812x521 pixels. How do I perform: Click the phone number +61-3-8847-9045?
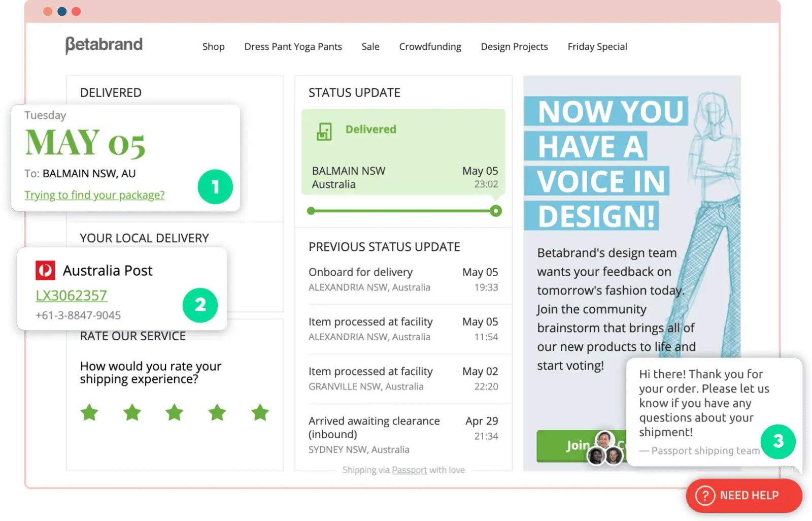(x=78, y=315)
